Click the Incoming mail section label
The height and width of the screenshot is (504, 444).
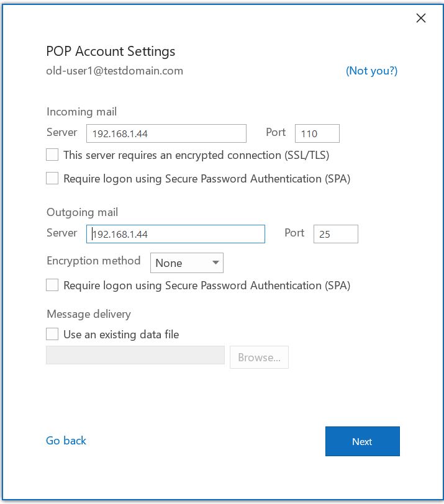(x=81, y=112)
